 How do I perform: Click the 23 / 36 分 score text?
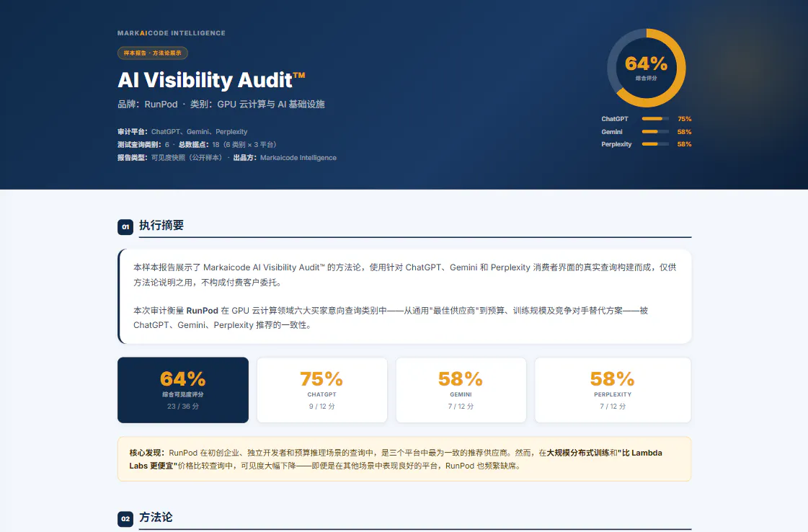pos(183,407)
